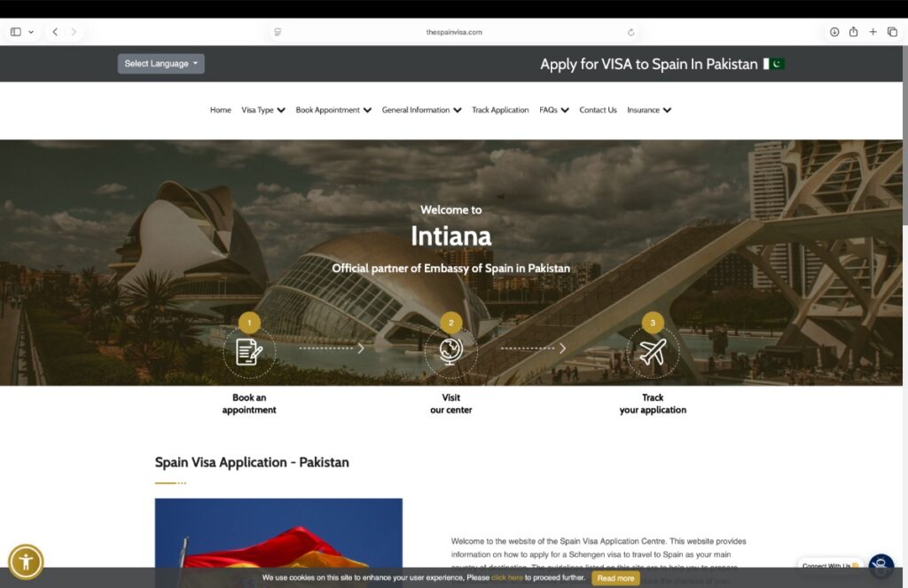Click the Pakistan flag icon

click(x=773, y=64)
